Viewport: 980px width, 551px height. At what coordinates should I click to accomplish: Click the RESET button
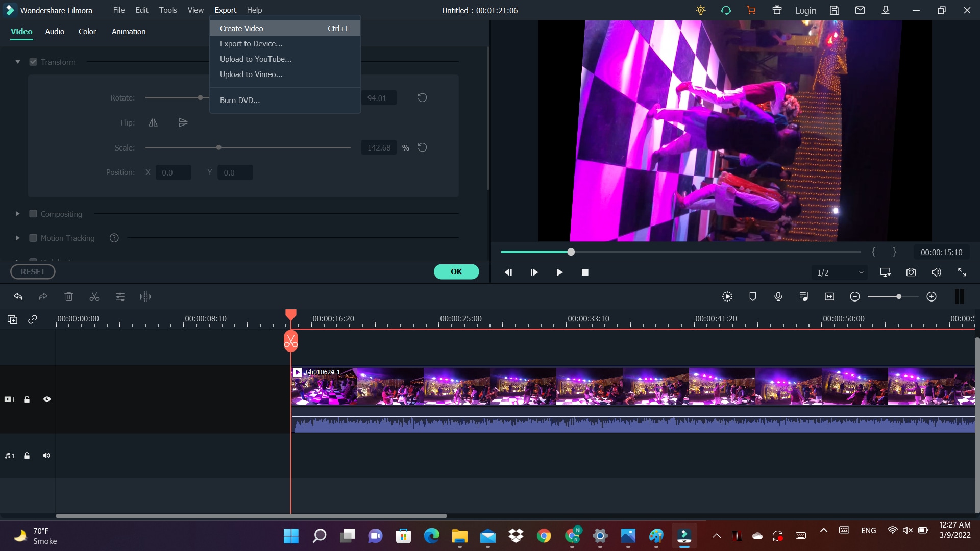coord(33,272)
